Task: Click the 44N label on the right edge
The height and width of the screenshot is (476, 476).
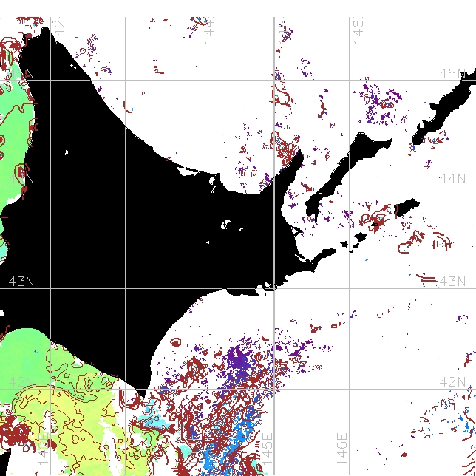Action: point(452,179)
